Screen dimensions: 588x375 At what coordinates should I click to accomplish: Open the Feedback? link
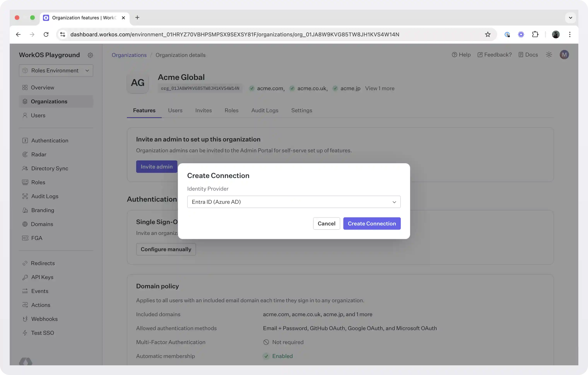pos(494,55)
